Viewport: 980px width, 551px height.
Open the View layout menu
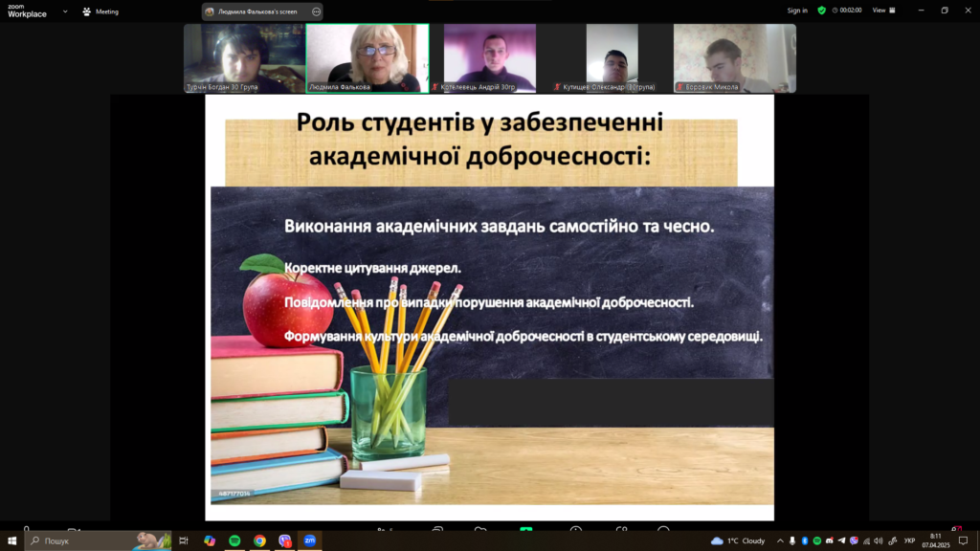(x=883, y=11)
